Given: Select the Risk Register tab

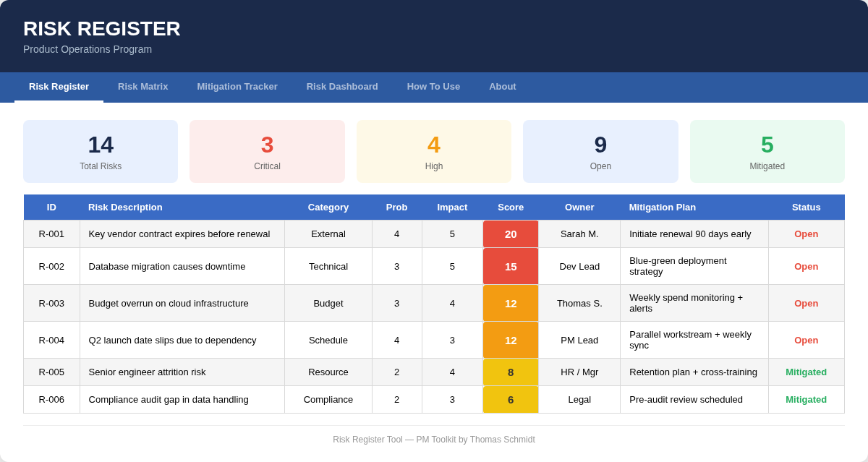Looking at the screenshot, I should coord(59,86).
